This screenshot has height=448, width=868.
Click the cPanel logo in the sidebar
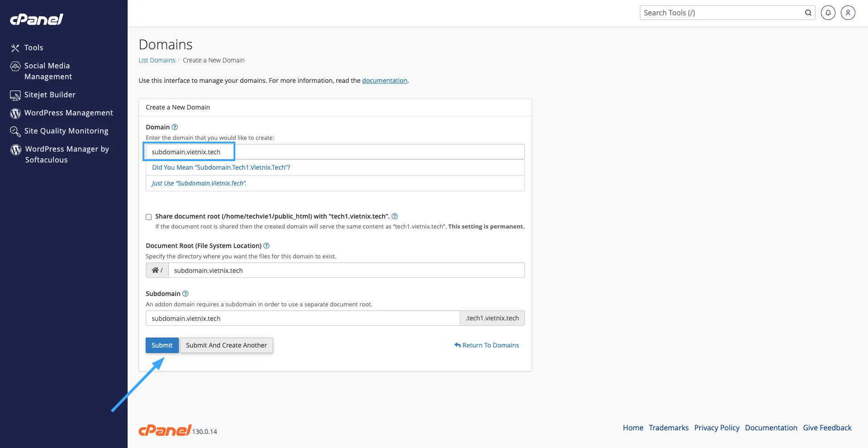(37, 19)
